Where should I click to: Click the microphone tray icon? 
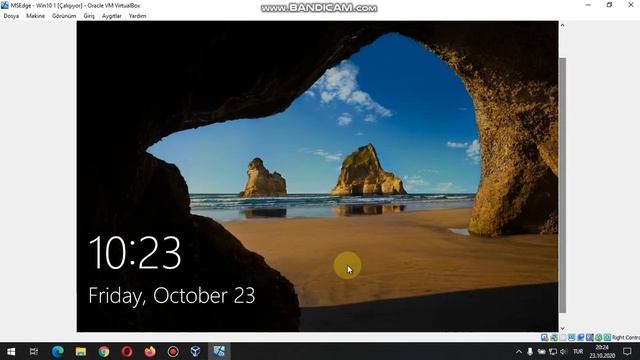530,351
